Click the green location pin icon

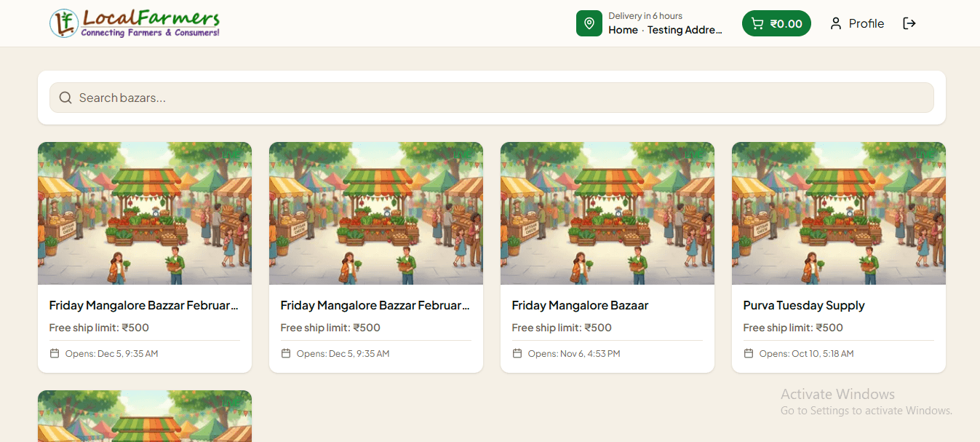click(589, 23)
